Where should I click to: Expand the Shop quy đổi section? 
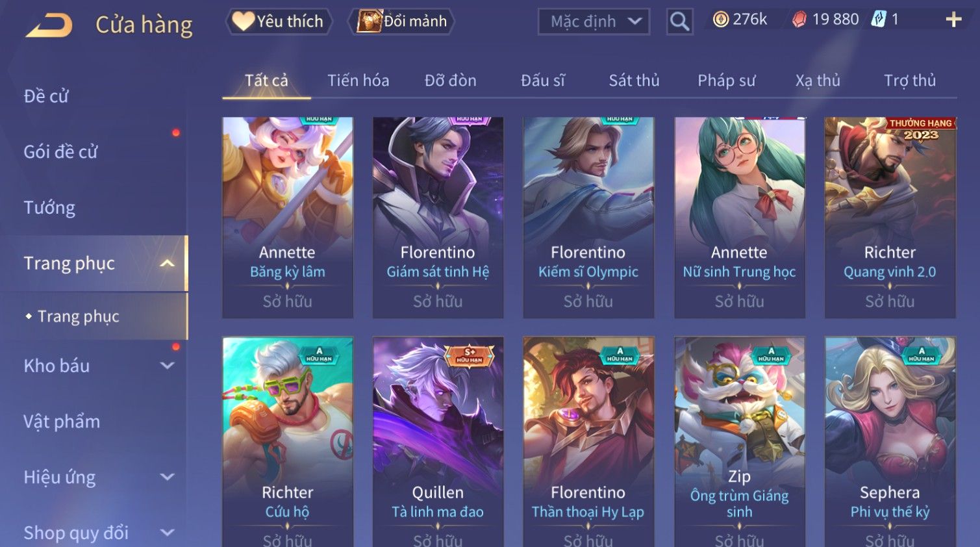point(167,533)
